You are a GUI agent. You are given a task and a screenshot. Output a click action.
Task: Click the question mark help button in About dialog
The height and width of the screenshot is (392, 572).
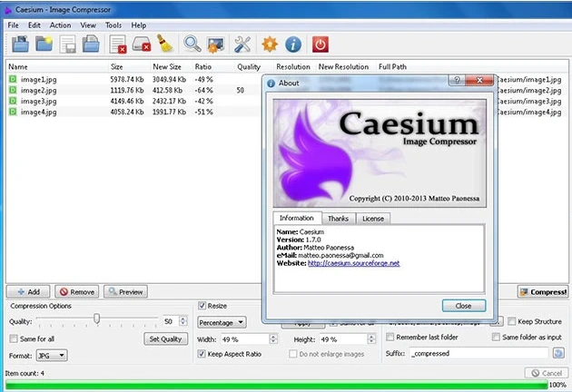pyautogui.click(x=457, y=80)
